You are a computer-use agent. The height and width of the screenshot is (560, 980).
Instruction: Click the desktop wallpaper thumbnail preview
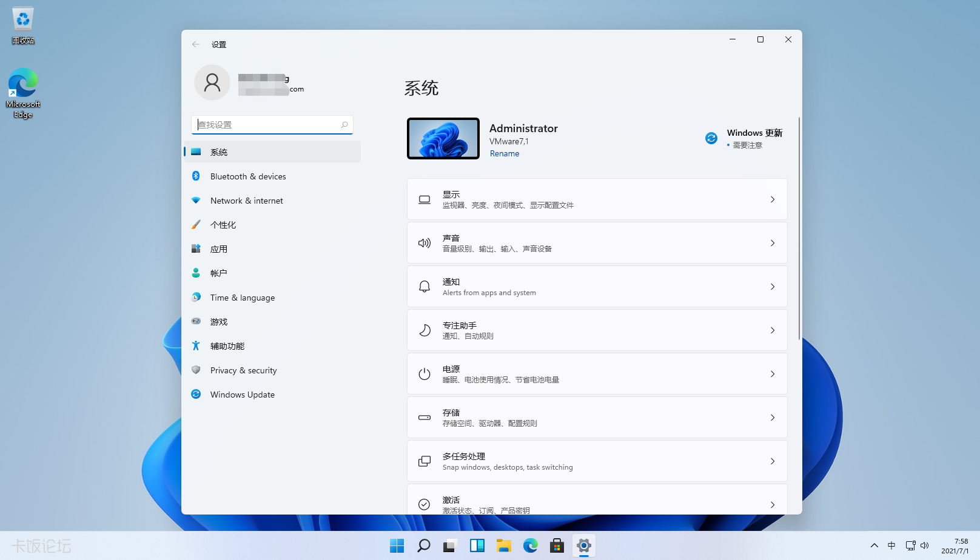[x=443, y=138]
